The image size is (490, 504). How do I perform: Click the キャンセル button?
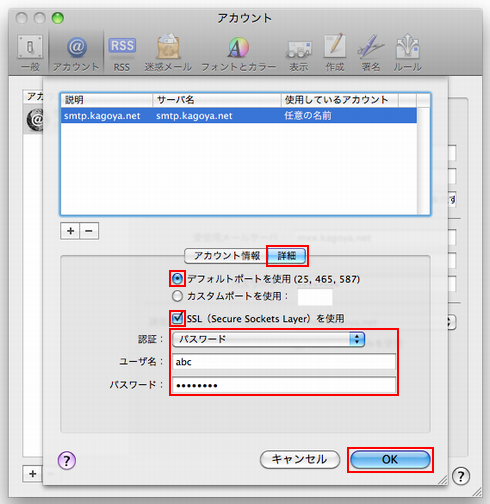pyautogui.click(x=300, y=459)
